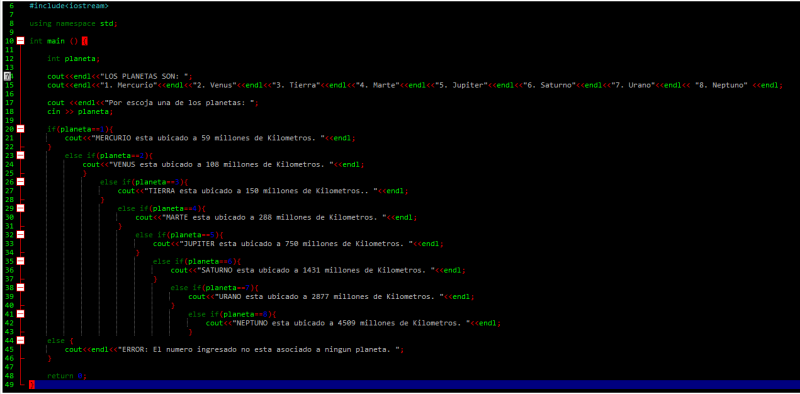Collapse the fold marker at line 32

pos(20,235)
